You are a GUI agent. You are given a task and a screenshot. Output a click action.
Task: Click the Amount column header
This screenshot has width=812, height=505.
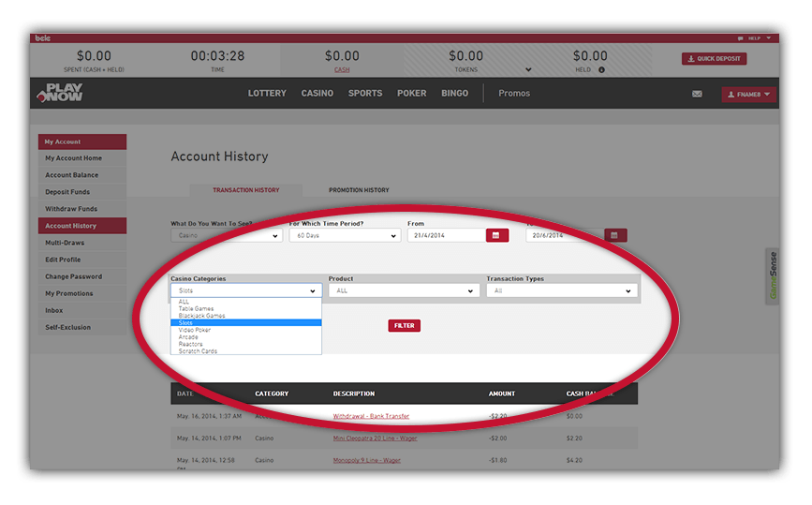[502, 394]
